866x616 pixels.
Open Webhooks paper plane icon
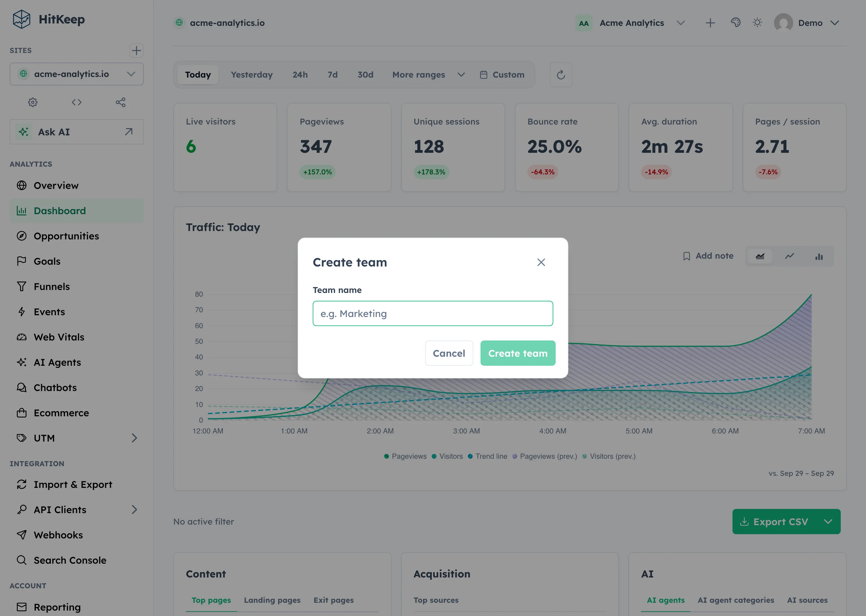[x=22, y=535]
